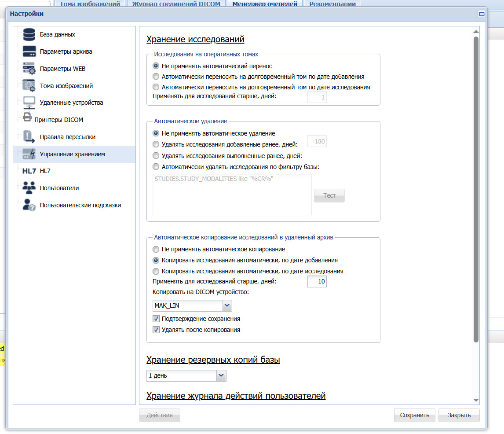
Task: Open the MAK_LIN DICOM device dropdown
Action: (227, 305)
